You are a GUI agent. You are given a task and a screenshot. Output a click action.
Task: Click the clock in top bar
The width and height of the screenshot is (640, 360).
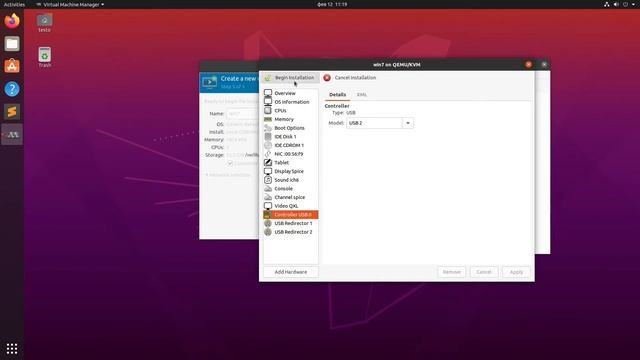332,4
